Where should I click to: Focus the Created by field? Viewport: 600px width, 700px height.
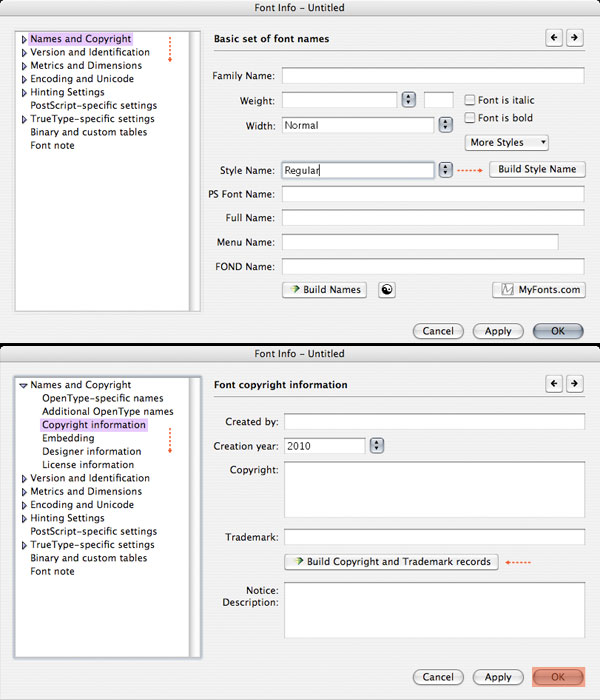tap(434, 421)
